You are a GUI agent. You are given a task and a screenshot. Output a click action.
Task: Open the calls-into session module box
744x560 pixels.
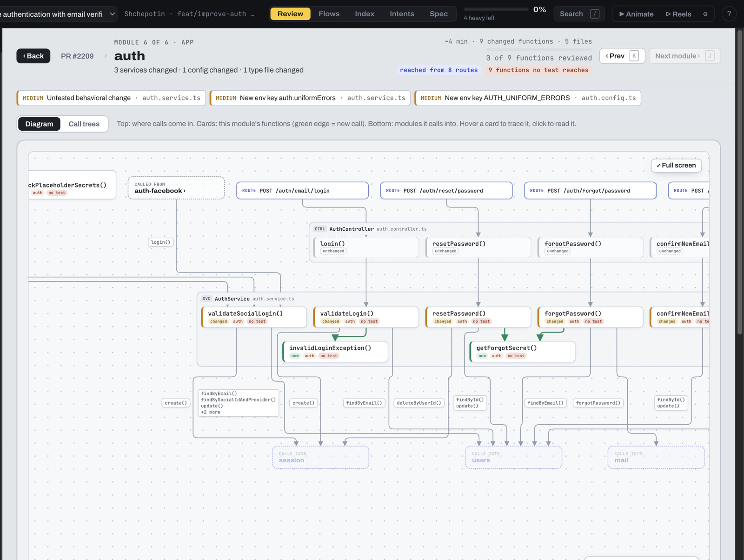321,457
